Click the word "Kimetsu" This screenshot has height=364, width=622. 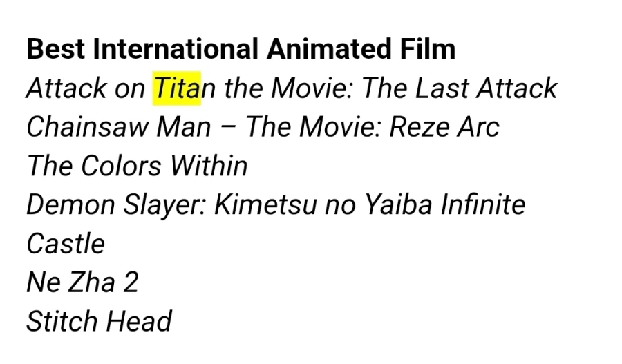[x=265, y=204]
